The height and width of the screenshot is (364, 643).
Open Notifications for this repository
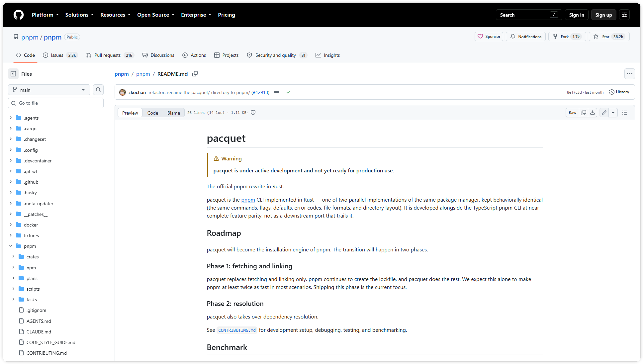click(x=526, y=37)
